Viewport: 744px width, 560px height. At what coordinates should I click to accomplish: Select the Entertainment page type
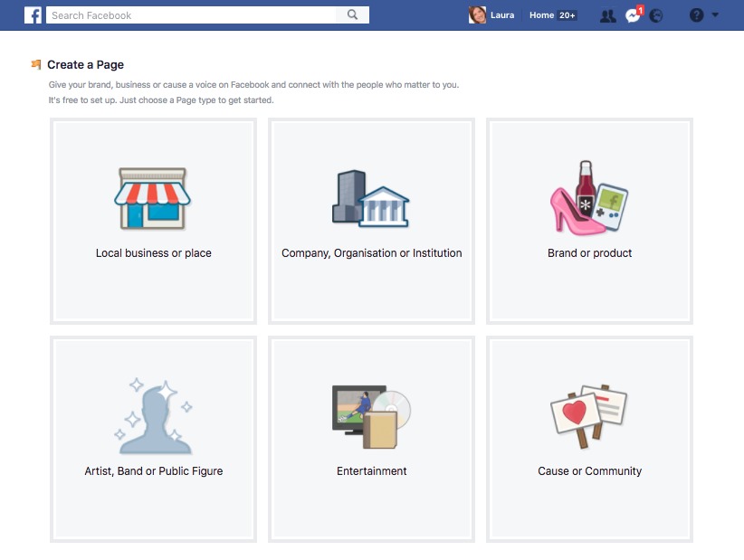click(x=371, y=439)
